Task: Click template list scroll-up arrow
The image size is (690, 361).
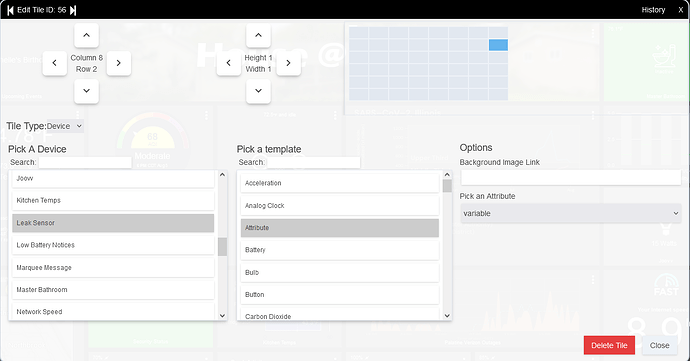Action: click(447, 175)
